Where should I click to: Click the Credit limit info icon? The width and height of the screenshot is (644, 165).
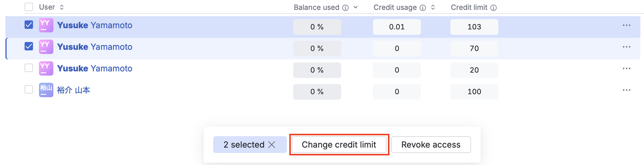pyautogui.click(x=493, y=8)
